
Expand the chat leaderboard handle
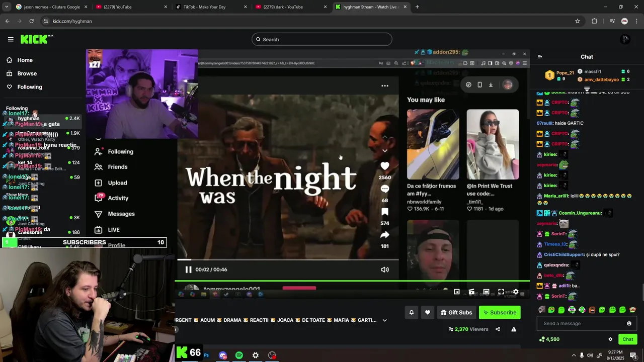(587, 88)
